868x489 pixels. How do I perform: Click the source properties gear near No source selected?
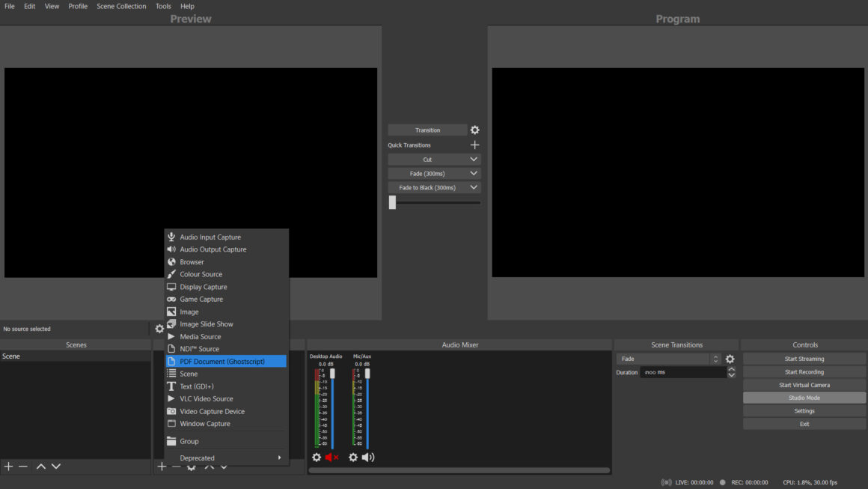tap(159, 328)
